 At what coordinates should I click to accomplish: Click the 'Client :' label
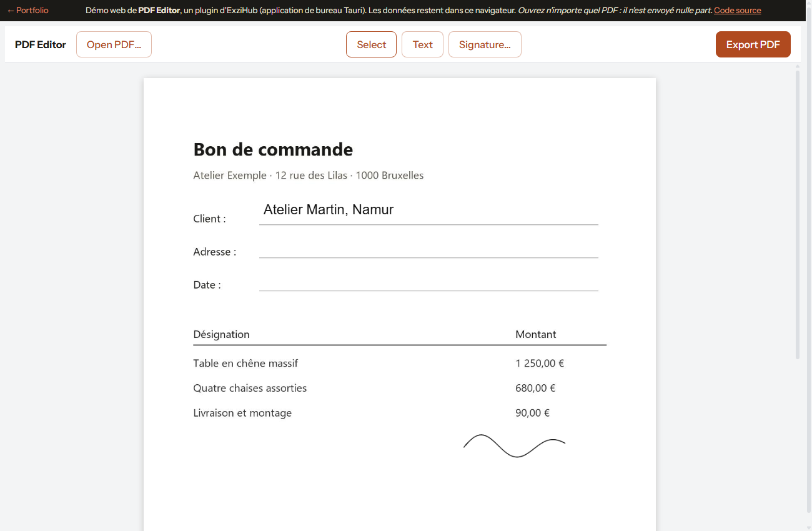pos(209,219)
